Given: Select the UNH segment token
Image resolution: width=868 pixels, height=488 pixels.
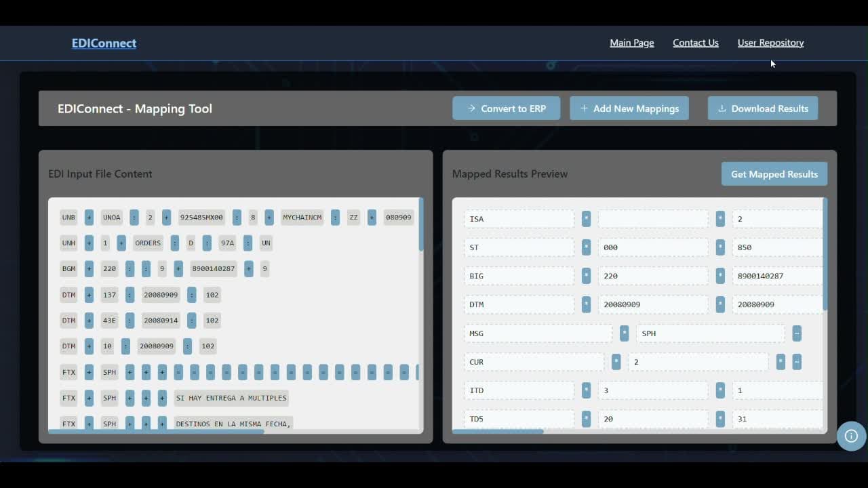Looking at the screenshot, I should pos(68,243).
